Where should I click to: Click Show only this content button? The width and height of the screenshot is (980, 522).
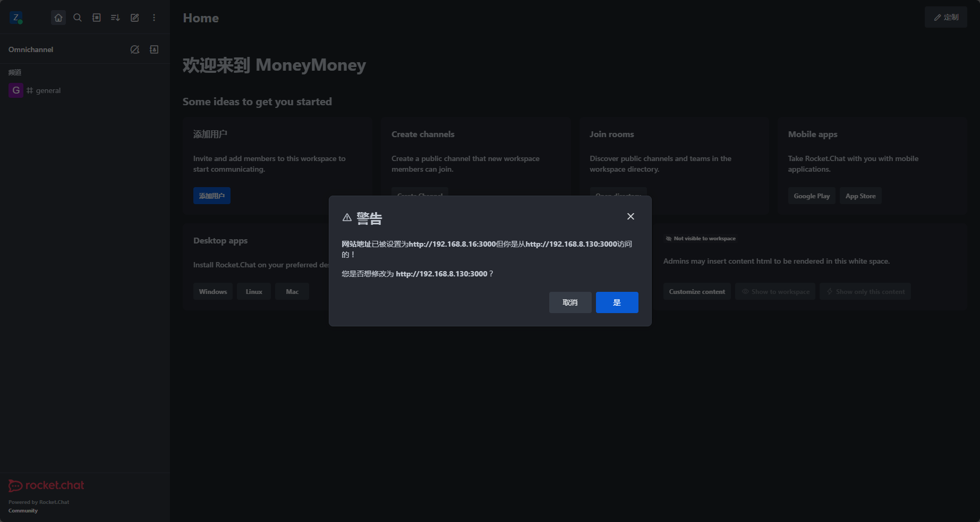tap(865, 291)
